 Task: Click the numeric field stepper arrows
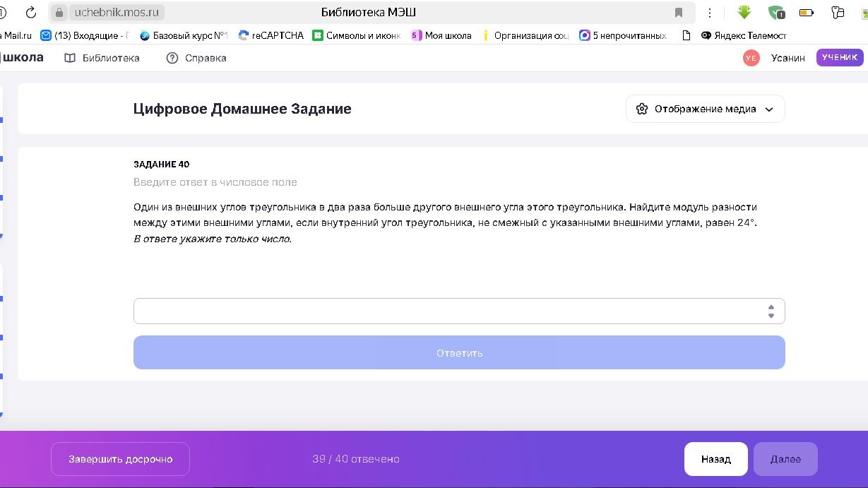(x=771, y=311)
